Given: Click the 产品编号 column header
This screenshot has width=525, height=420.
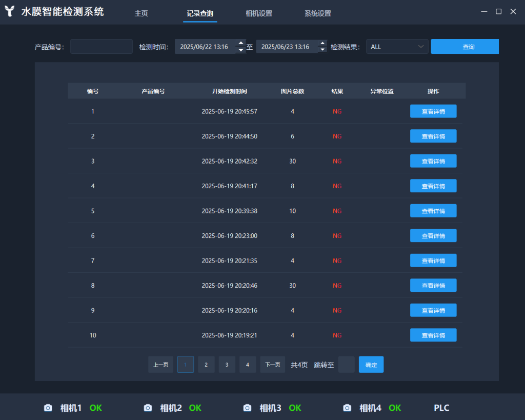Looking at the screenshot, I should [x=153, y=91].
